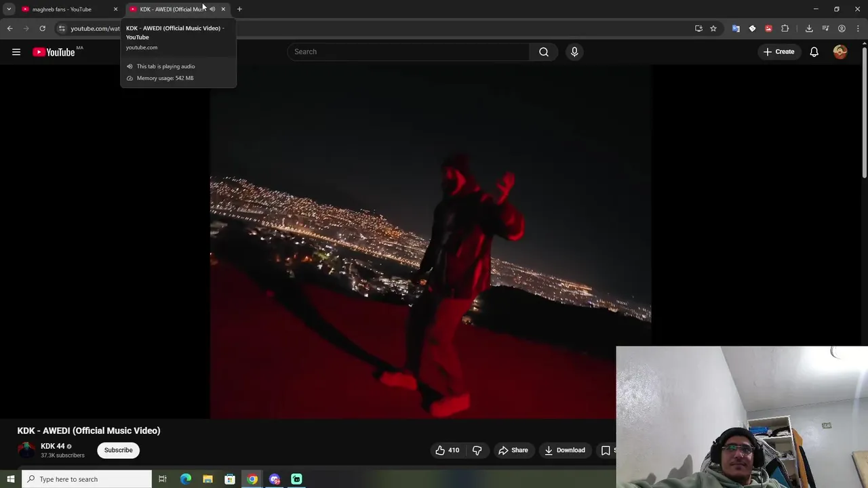
Task: Click the Windows 'Type here to search' box
Action: [x=87, y=479]
